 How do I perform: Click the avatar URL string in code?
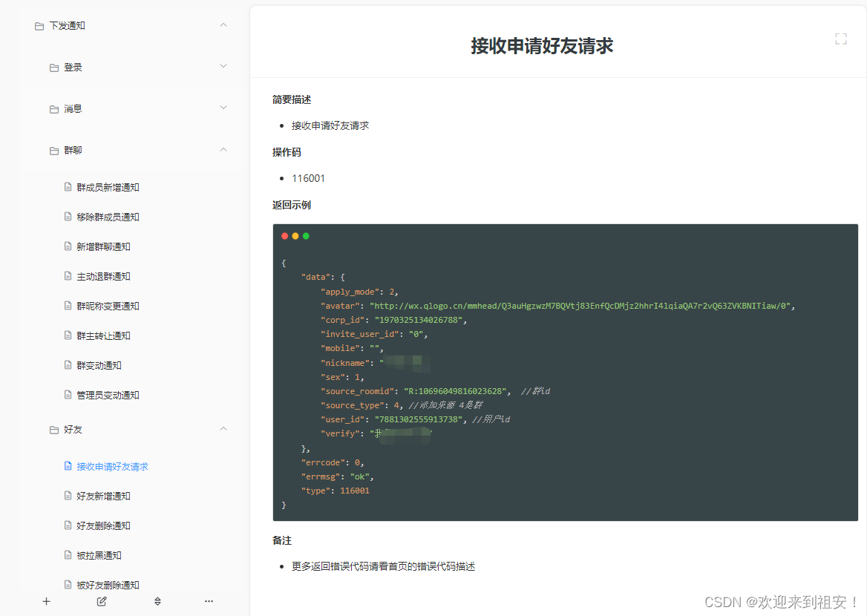pyautogui.click(x=580, y=306)
